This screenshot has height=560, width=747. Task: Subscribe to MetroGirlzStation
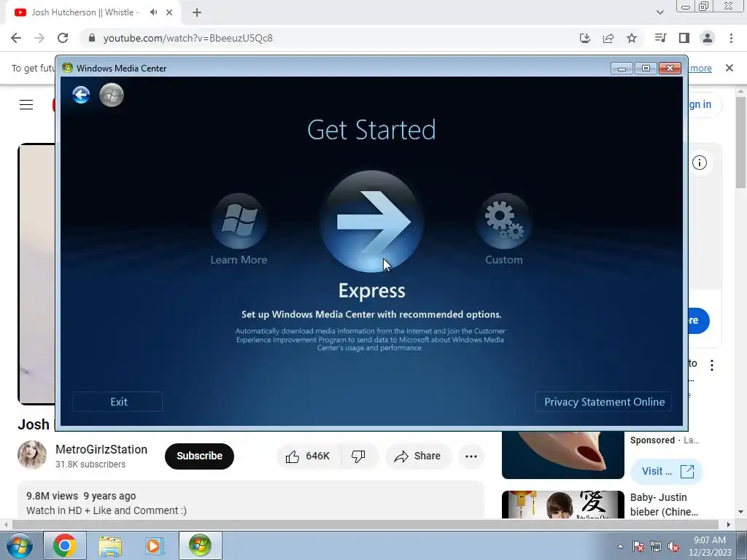pos(199,456)
